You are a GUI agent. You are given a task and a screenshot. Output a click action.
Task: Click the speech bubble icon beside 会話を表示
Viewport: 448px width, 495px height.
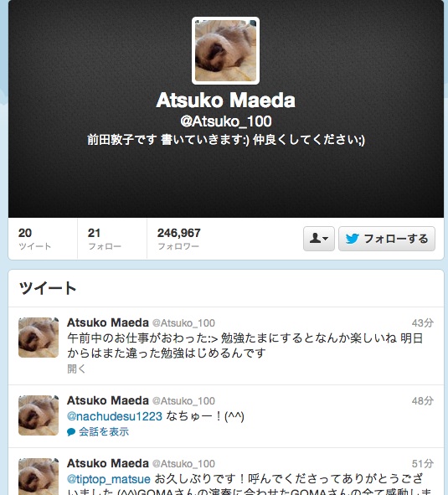point(71,432)
